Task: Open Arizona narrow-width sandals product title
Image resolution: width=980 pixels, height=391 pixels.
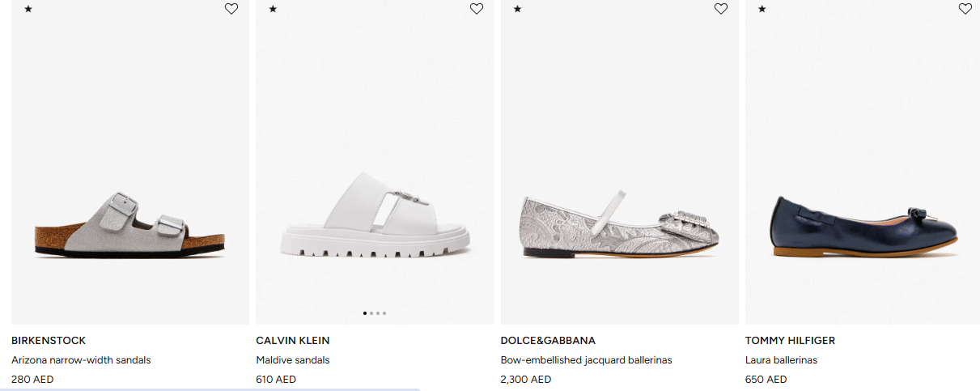Action: [x=81, y=360]
